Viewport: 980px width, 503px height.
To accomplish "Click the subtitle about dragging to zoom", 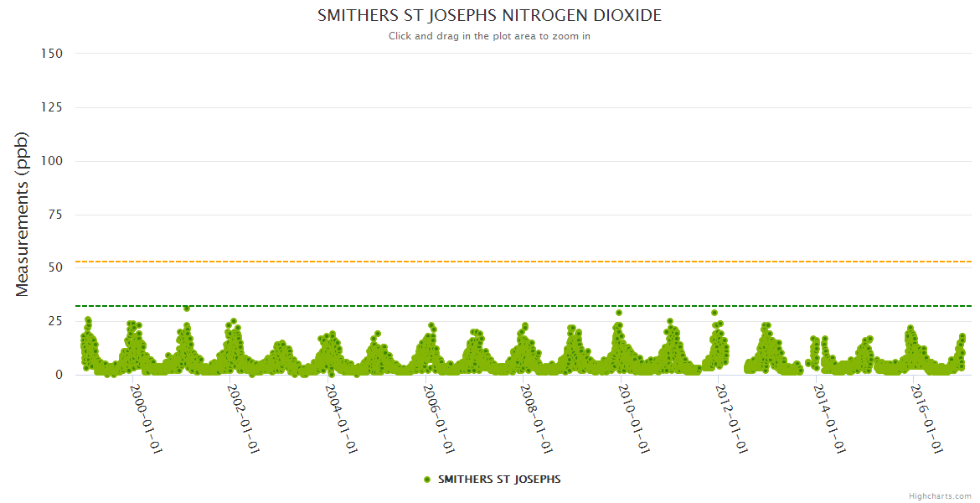I will click(489, 36).
